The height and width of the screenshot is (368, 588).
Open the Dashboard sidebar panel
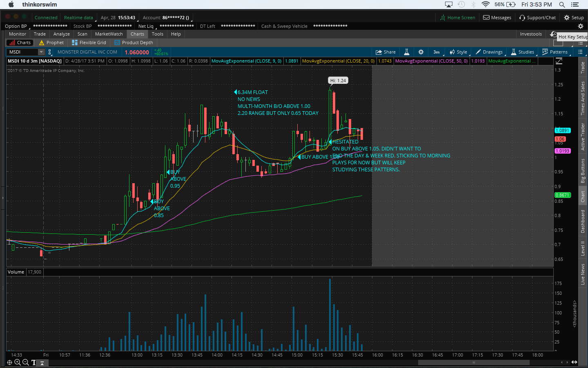583,221
